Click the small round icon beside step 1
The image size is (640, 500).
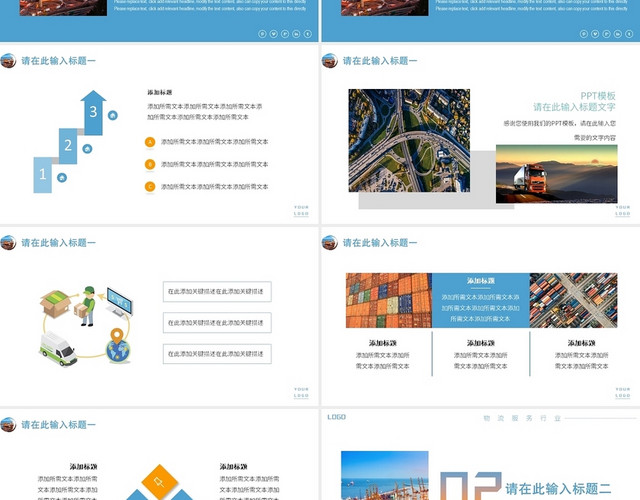pyautogui.click(x=62, y=178)
